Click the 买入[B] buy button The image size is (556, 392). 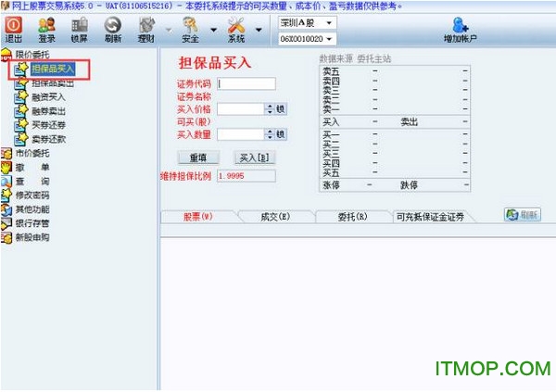[x=255, y=158]
